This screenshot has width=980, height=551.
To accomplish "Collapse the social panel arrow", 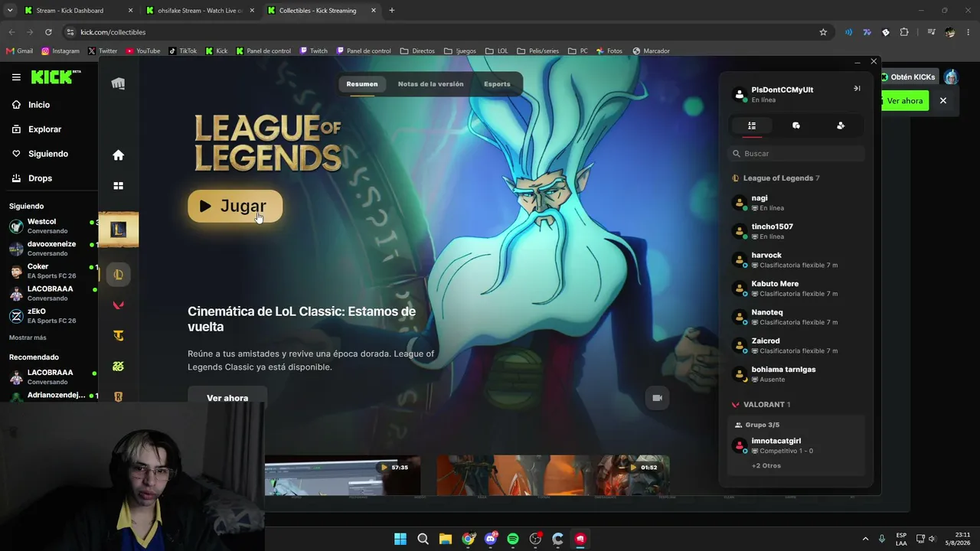I will tap(857, 89).
